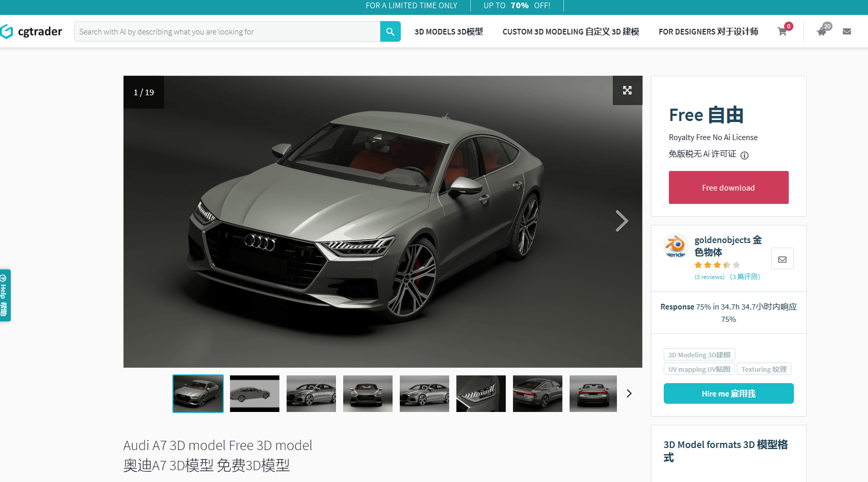
Task: Click the info icon beside the license text
Action: click(x=744, y=154)
